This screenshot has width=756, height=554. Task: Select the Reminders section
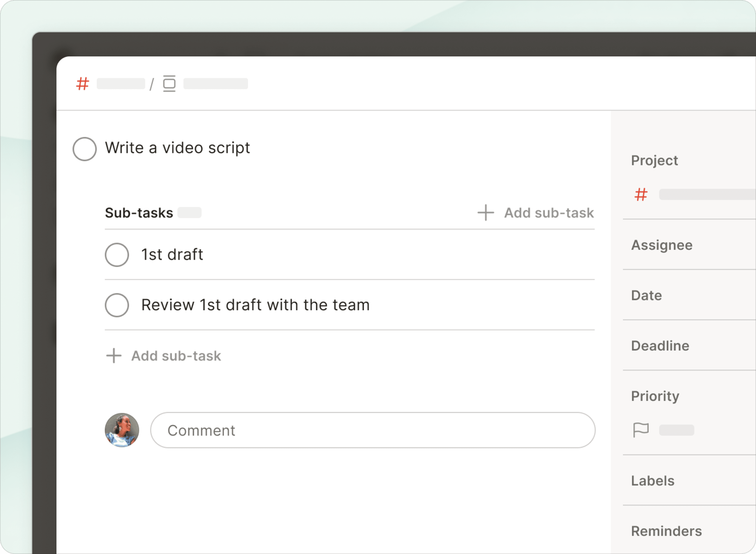666,531
